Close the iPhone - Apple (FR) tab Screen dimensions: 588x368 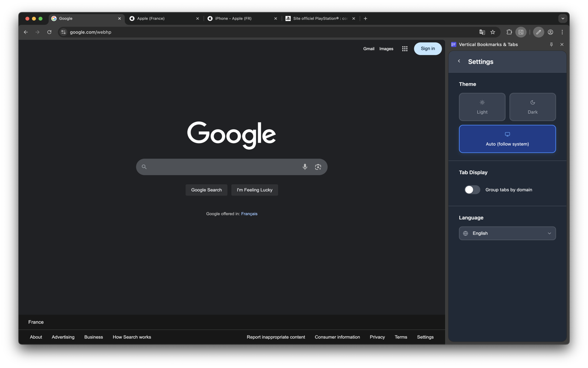point(276,18)
